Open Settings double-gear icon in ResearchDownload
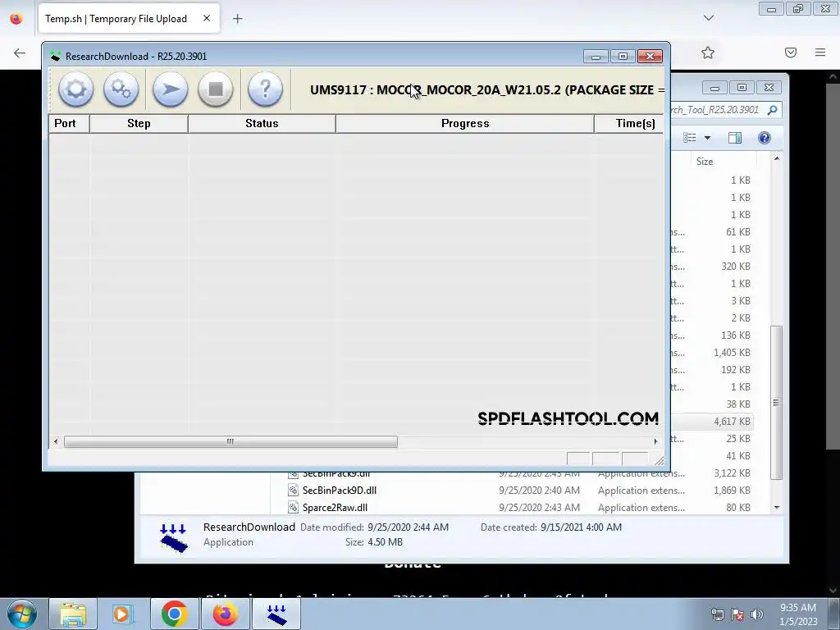This screenshot has width=840, height=630. pos(121,89)
